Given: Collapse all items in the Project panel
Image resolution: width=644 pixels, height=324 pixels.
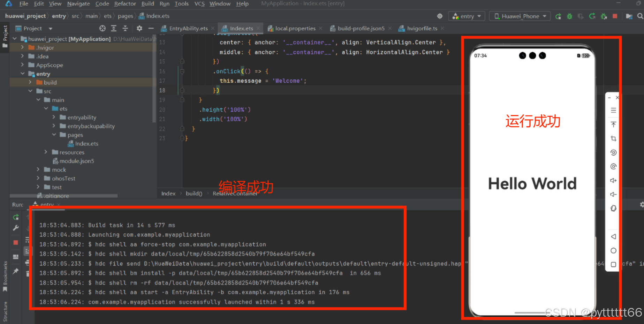Looking at the screenshot, I should tap(125, 28).
